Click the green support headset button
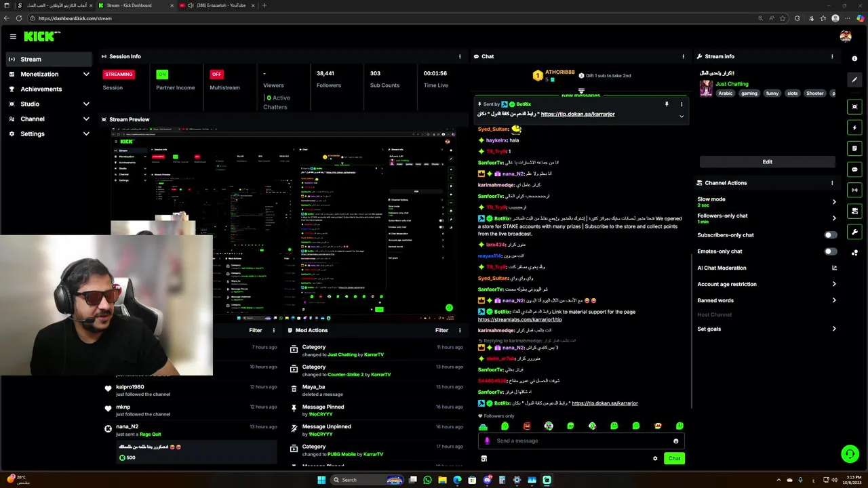This screenshot has width=868, height=488. click(x=849, y=454)
